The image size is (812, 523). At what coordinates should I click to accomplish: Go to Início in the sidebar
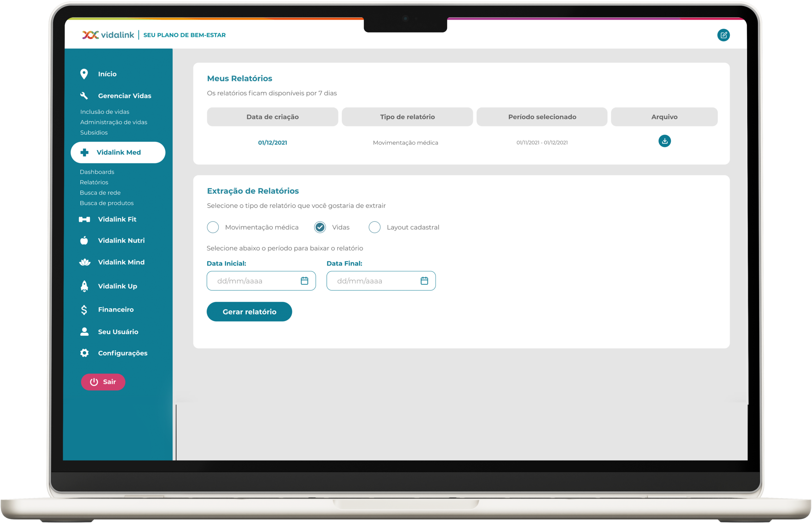tap(107, 74)
